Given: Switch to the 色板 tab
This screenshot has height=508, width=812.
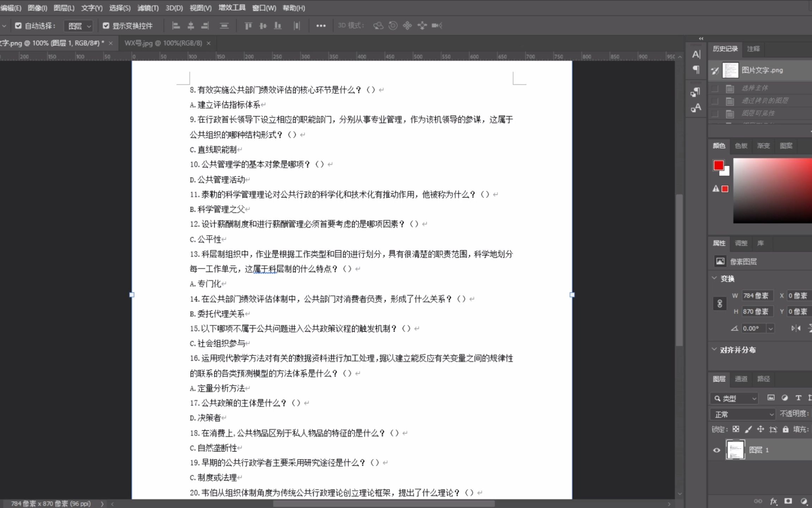Looking at the screenshot, I should [x=741, y=146].
